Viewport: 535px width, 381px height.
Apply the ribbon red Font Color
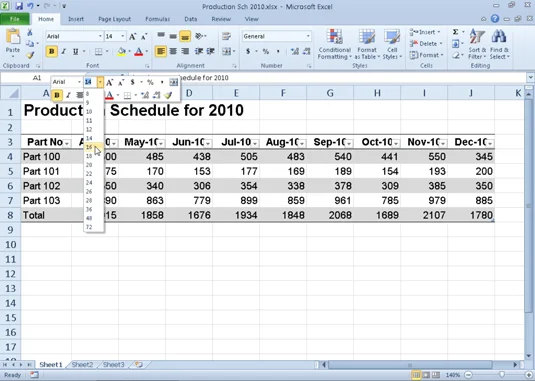click(139, 52)
